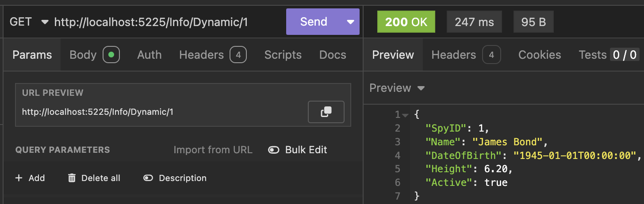Image resolution: width=644 pixels, height=204 pixels.
Task: Send the GET request
Action: click(x=313, y=22)
